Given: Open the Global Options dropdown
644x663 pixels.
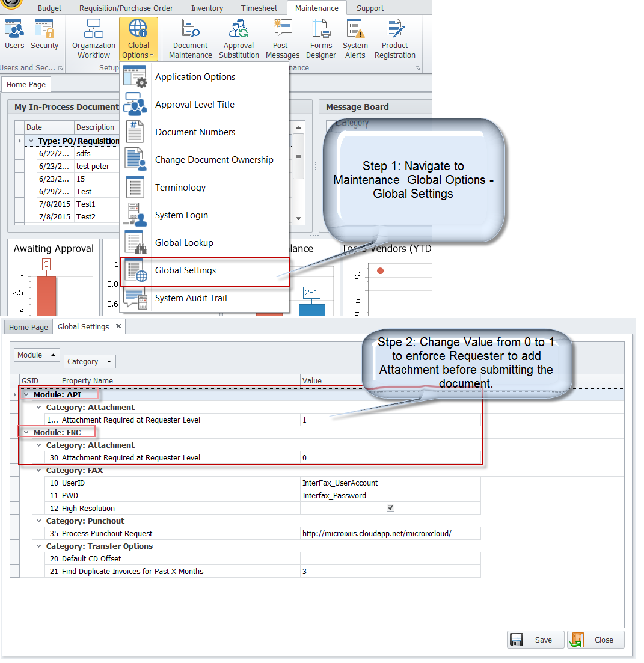Looking at the screenshot, I should point(138,40).
